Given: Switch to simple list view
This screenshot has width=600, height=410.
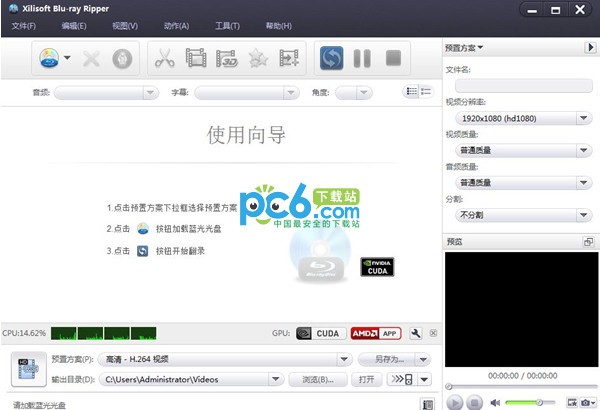Looking at the screenshot, I should coord(426,91).
